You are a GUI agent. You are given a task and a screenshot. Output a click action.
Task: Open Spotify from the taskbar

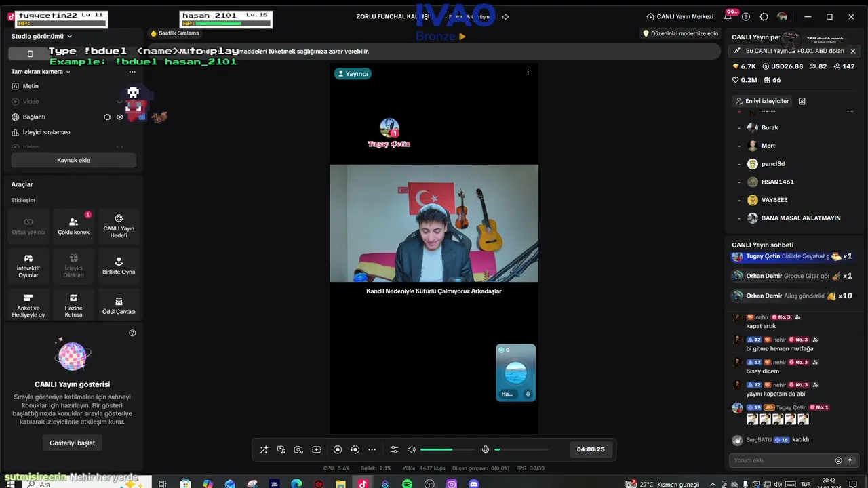pyautogui.click(x=407, y=484)
